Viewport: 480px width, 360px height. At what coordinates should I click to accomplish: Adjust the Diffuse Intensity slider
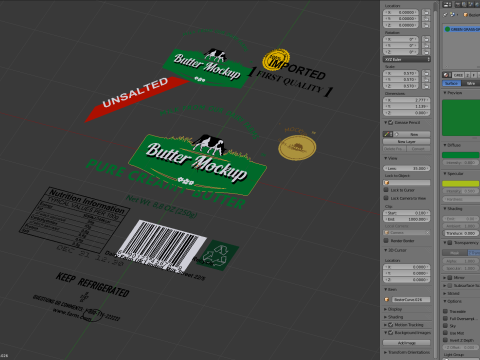461,162
